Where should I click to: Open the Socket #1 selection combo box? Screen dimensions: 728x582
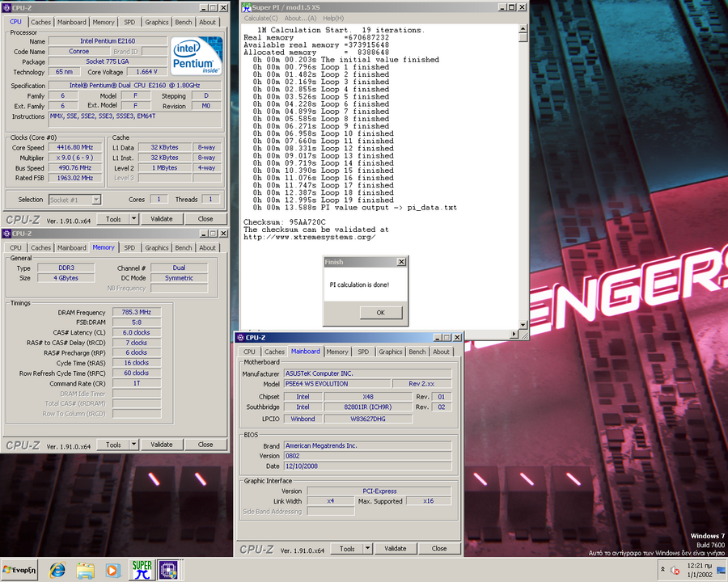(x=74, y=200)
